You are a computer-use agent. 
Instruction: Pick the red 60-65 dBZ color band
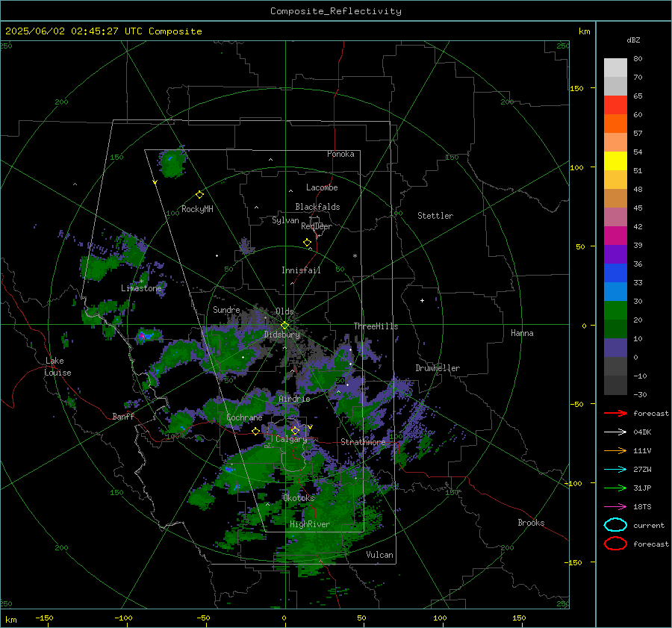click(x=615, y=105)
